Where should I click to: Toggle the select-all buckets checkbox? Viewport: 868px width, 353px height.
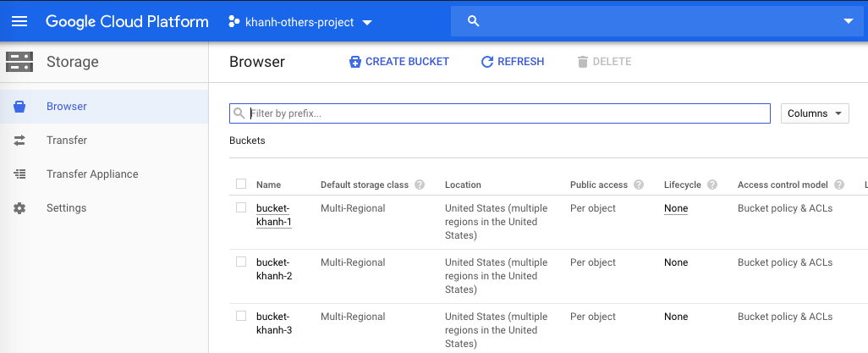coord(241,185)
